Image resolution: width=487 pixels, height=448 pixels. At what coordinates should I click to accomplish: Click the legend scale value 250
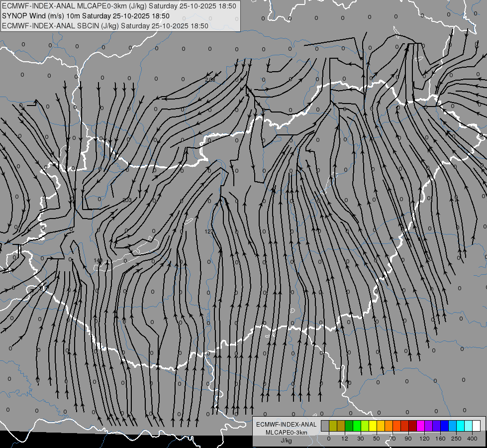[x=456, y=439]
